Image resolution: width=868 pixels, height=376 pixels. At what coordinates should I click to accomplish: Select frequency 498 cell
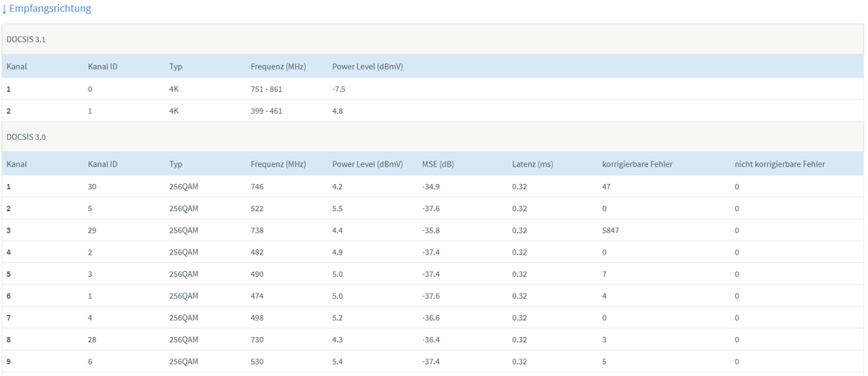point(257,318)
